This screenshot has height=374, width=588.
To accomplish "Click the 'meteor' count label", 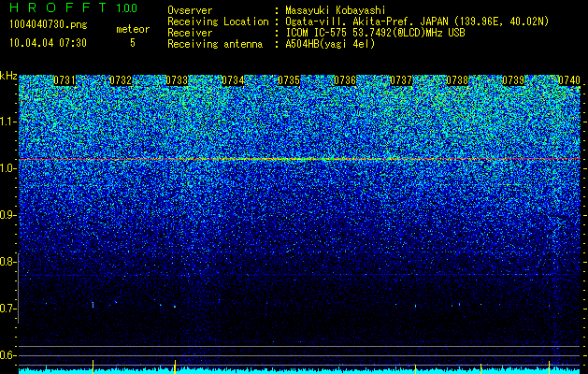I will click(x=133, y=29).
